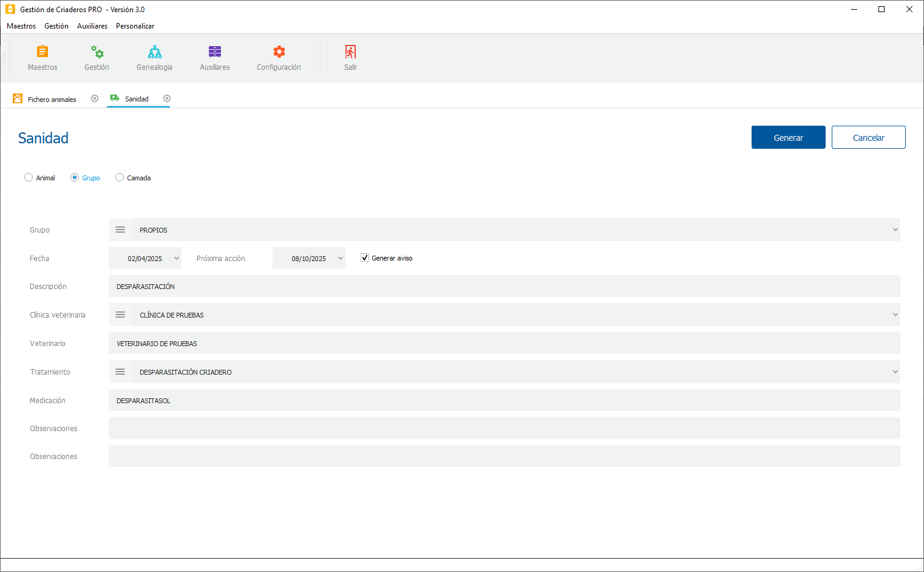This screenshot has width=924, height=572.
Task: Open the Grupo list lookup icon
Action: 120,230
